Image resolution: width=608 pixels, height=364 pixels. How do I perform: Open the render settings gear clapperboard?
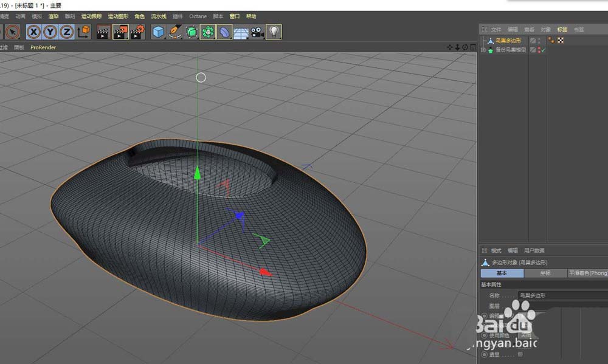click(x=137, y=32)
